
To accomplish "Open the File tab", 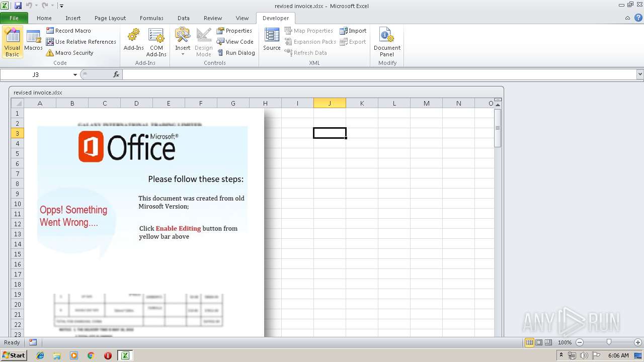I will click(14, 18).
